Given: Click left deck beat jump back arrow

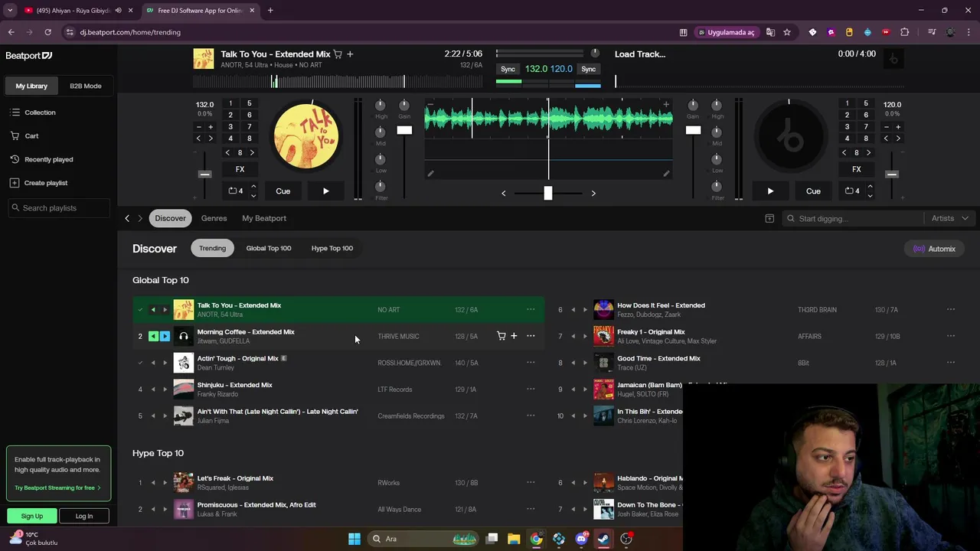Looking at the screenshot, I should [227, 152].
